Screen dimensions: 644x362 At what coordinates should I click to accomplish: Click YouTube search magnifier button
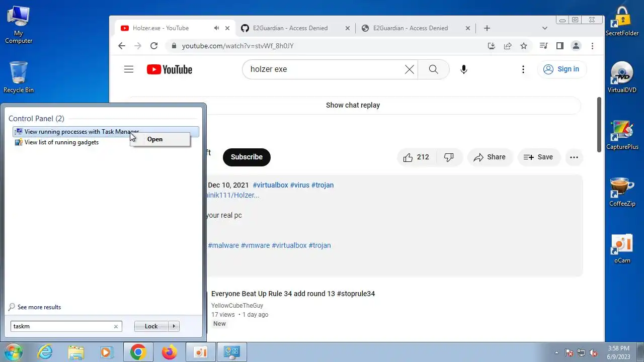433,69
